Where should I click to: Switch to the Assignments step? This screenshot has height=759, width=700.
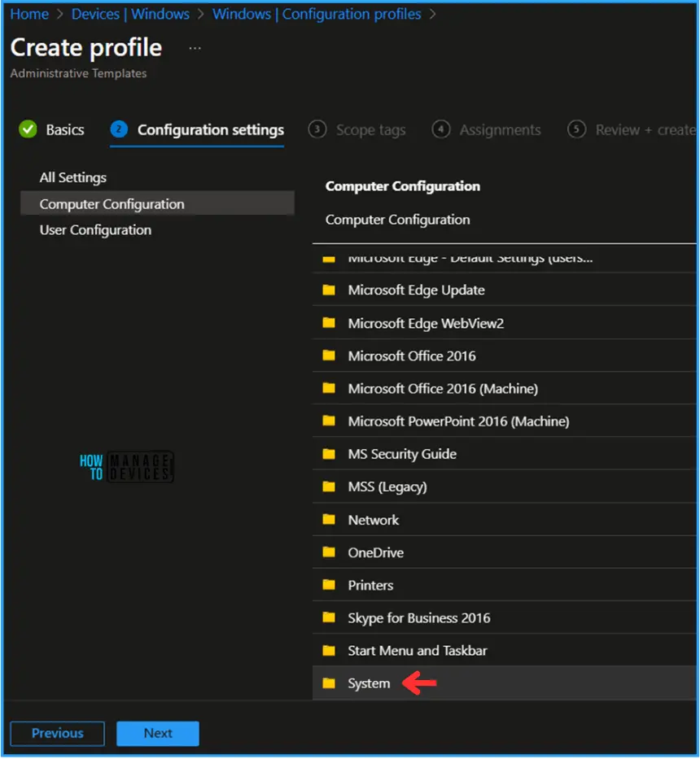tap(500, 129)
